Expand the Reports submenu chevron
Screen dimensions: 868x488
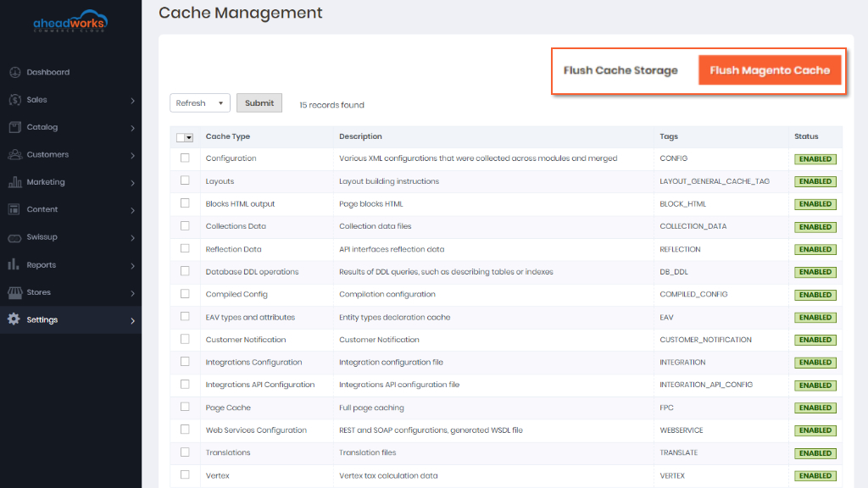pos(133,265)
